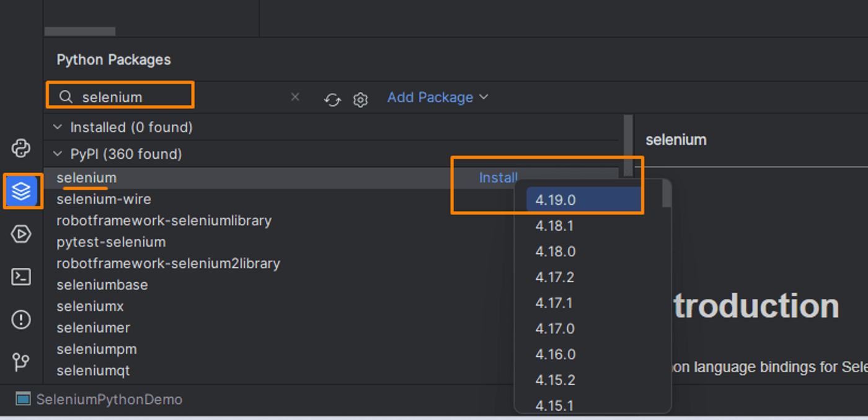Collapse the Installed (0 found) group
This screenshot has width=868, height=420.
[58, 127]
